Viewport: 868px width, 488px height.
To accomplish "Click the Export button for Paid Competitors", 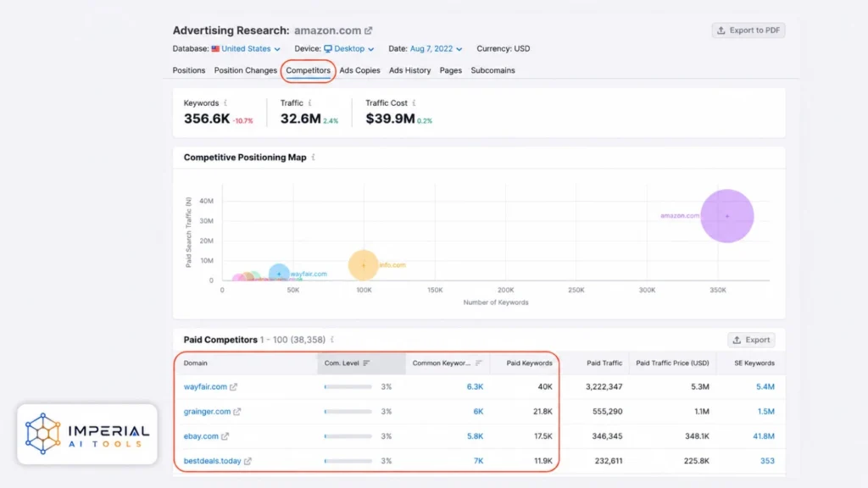I will [751, 340].
